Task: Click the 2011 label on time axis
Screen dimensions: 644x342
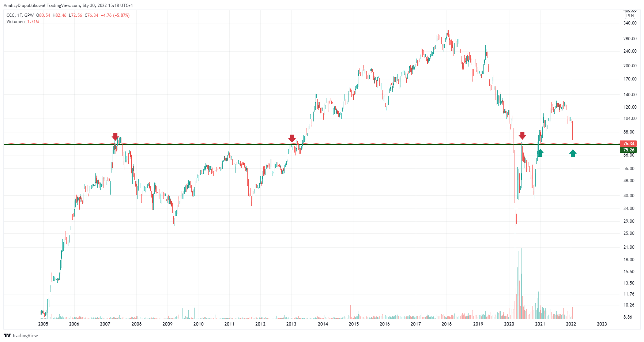Action: (x=229, y=324)
